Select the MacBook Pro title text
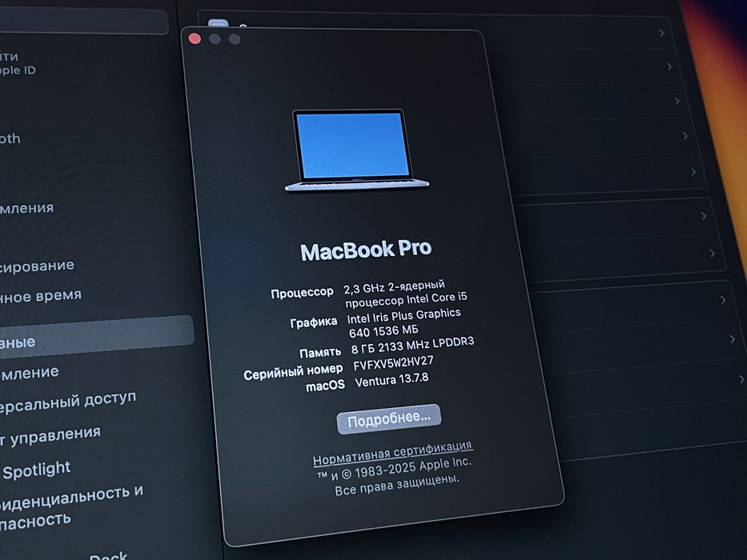Screen dimensions: 747x560 (366, 250)
